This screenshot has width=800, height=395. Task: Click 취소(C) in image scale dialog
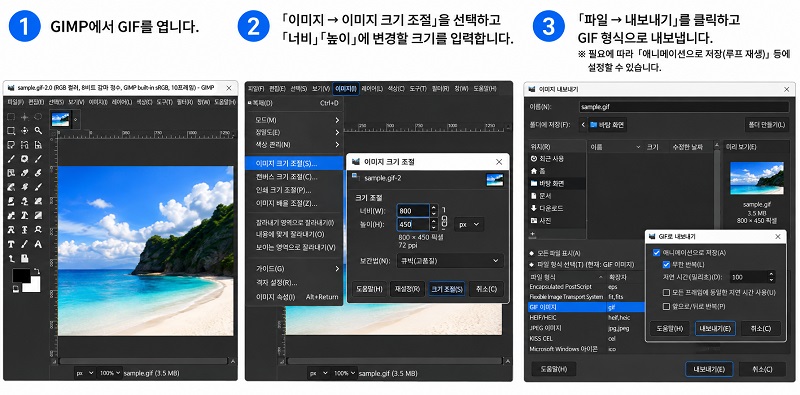point(486,289)
